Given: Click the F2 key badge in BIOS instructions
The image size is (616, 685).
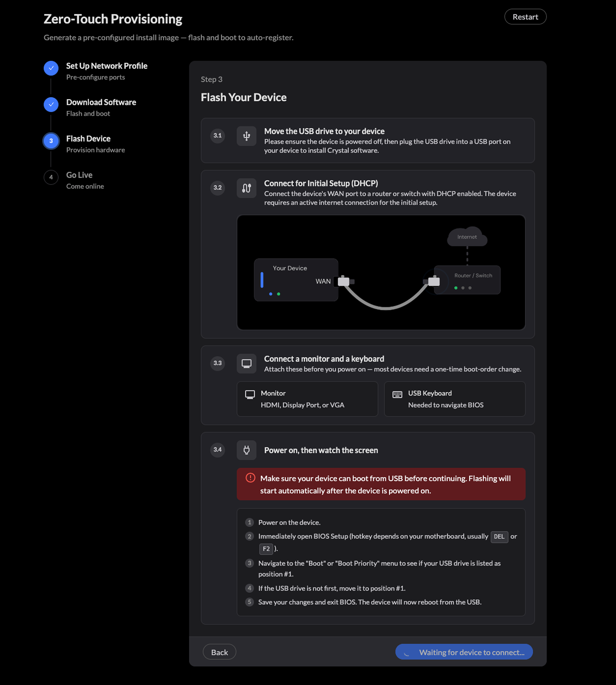Looking at the screenshot, I should [x=266, y=549].
